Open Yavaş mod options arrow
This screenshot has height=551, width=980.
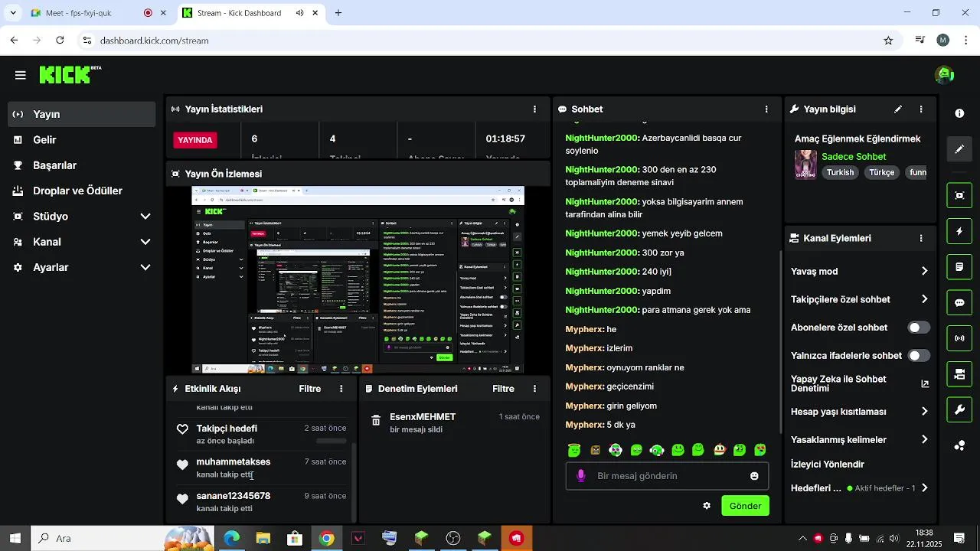coord(924,272)
